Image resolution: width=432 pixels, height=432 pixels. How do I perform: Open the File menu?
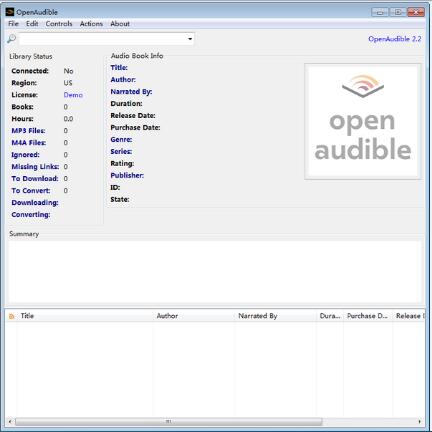point(13,24)
